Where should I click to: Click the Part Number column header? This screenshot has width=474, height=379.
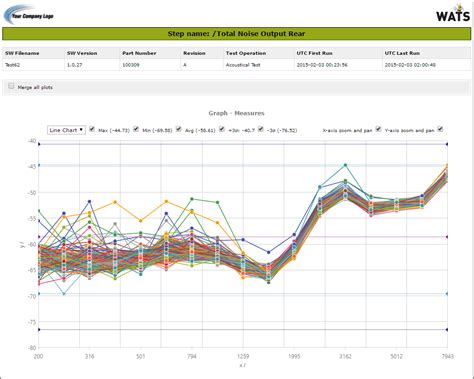coord(139,53)
